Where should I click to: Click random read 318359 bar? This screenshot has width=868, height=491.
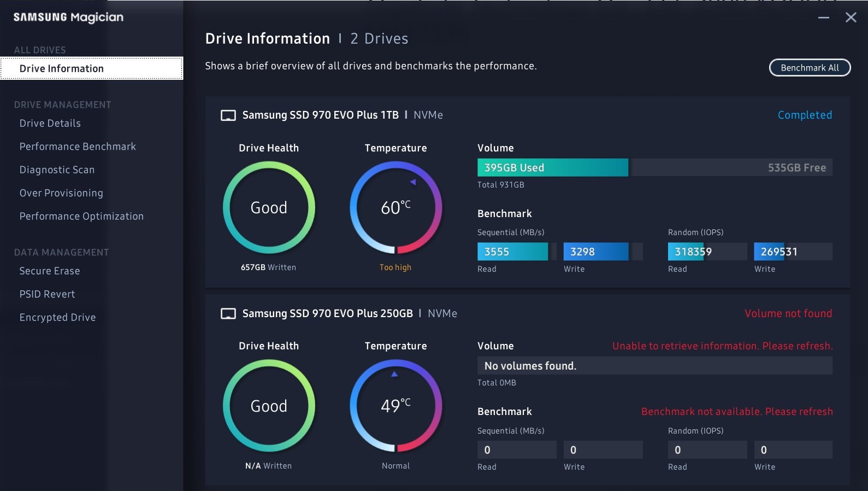707,252
